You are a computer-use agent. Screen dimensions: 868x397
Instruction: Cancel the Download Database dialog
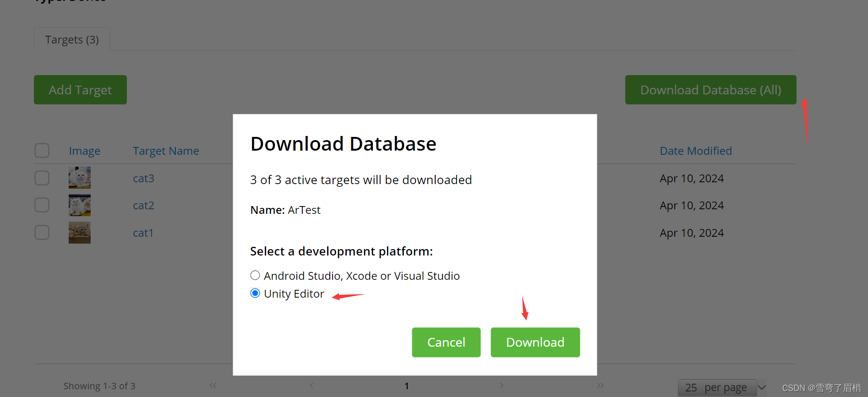pyautogui.click(x=446, y=342)
